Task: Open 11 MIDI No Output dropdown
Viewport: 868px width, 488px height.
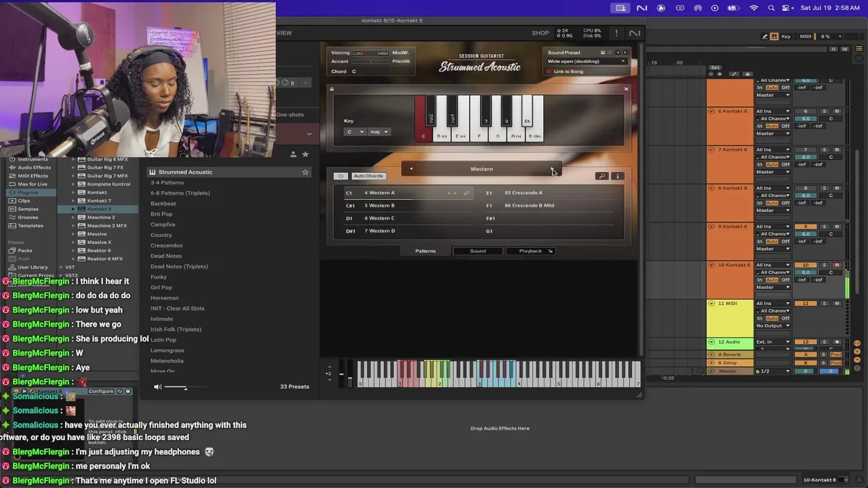Action: coord(773,326)
